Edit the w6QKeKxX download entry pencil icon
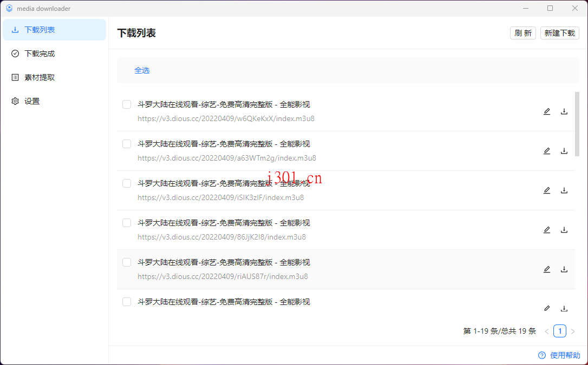 click(x=547, y=111)
